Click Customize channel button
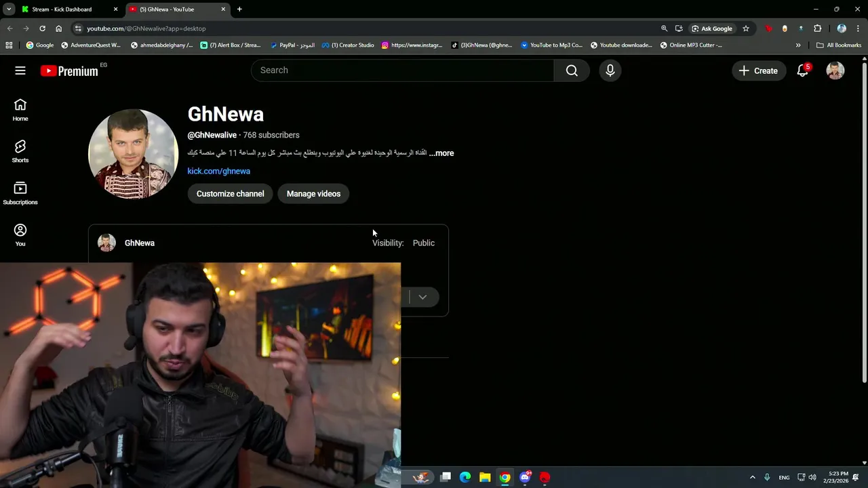This screenshot has width=868, height=488. click(231, 194)
